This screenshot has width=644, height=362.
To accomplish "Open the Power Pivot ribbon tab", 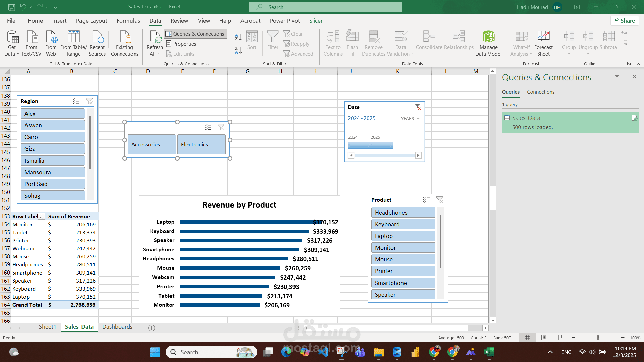I will [x=285, y=21].
